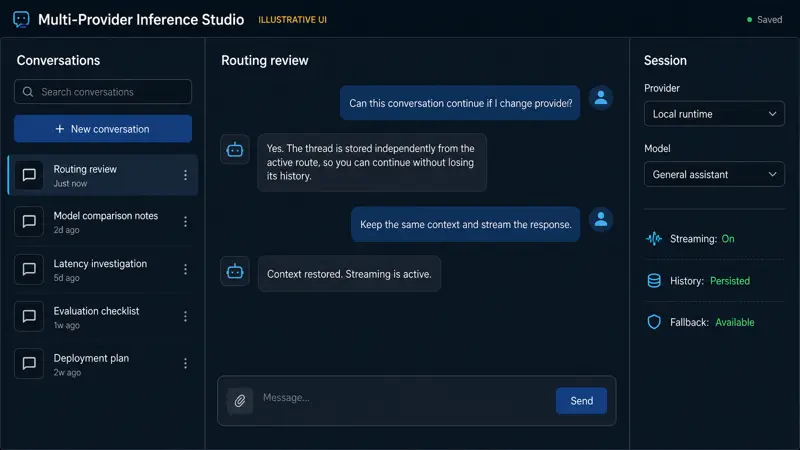Click the Routing review chat heading
Screen dimensions: 800x450
coord(265,60)
